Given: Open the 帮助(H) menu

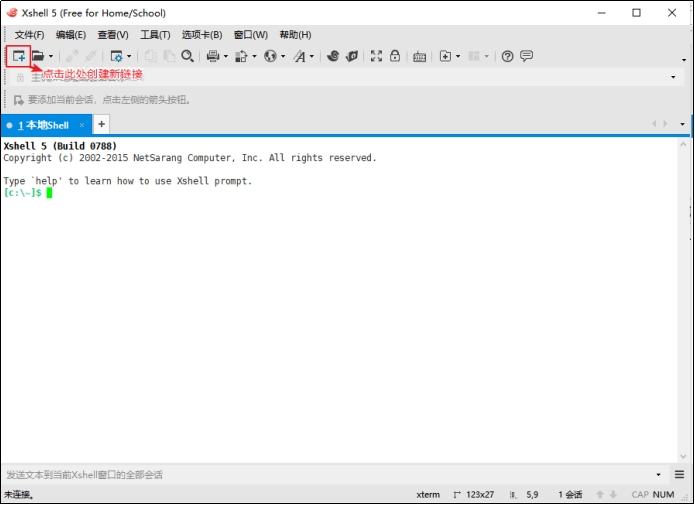Looking at the screenshot, I should pyautogui.click(x=295, y=35).
